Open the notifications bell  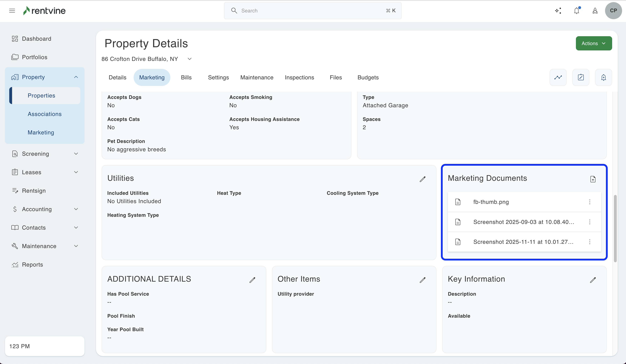coord(577,11)
